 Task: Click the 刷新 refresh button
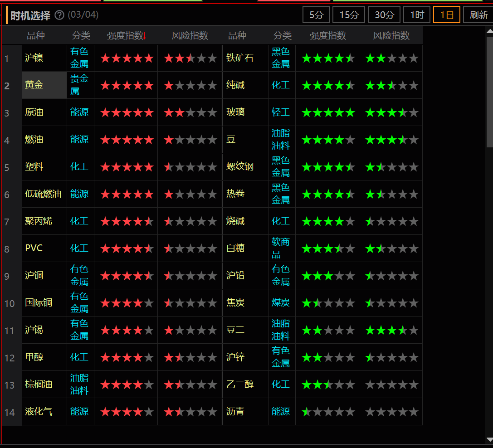pyautogui.click(x=478, y=15)
